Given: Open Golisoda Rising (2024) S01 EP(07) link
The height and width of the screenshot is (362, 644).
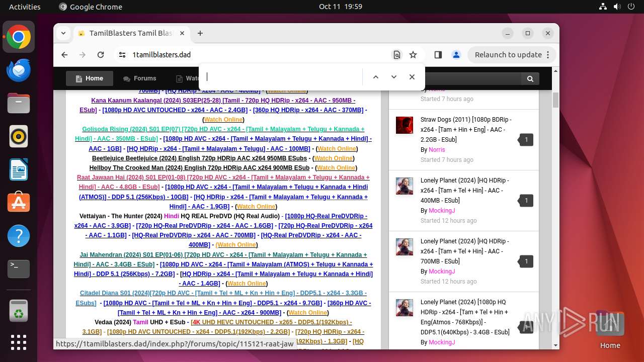Looking at the screenshot, I should coord(220,134).
